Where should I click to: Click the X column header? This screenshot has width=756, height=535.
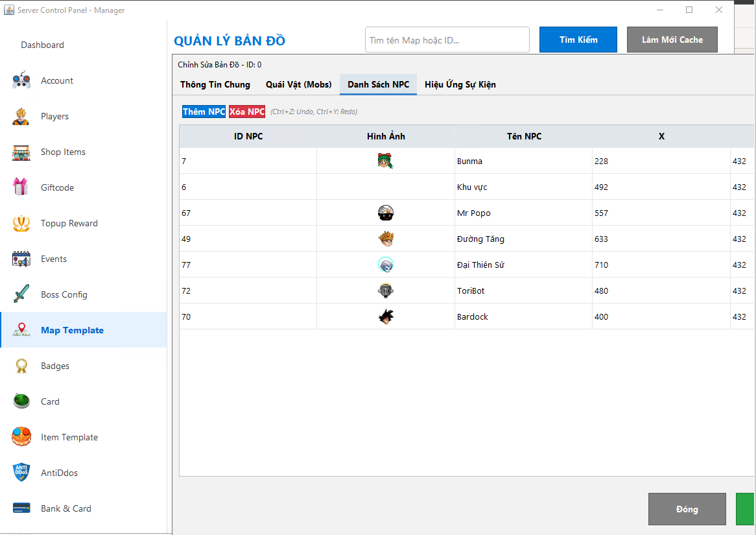tap(661, 137)
